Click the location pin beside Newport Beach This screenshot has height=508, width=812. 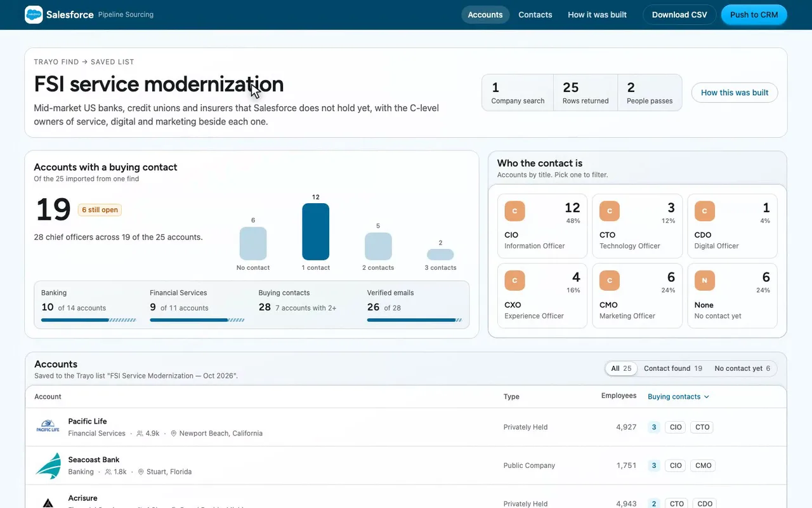pos(173,434)
